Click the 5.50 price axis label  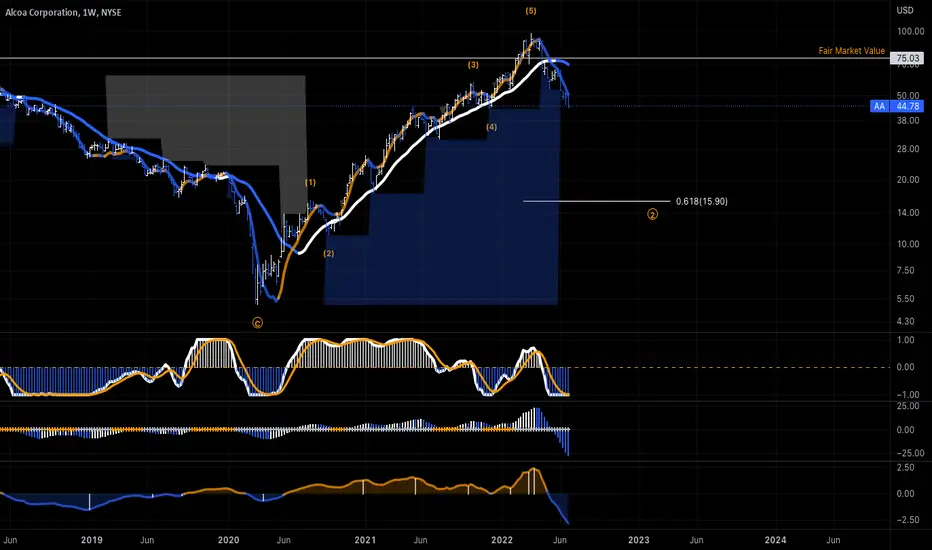(905, 298)
